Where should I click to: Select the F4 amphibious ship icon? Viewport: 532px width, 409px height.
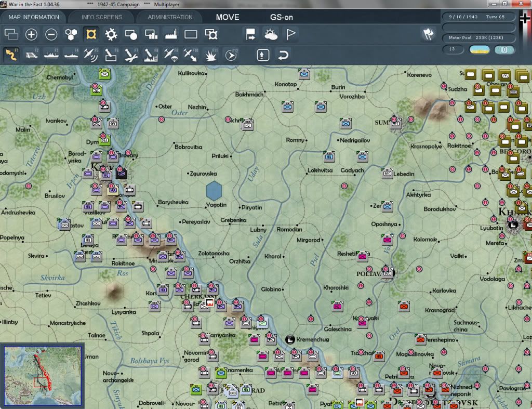(71, 55)
